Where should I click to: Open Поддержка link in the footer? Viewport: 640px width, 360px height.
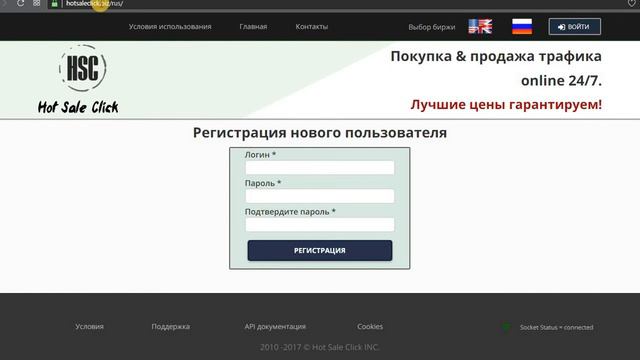point(171,327)
